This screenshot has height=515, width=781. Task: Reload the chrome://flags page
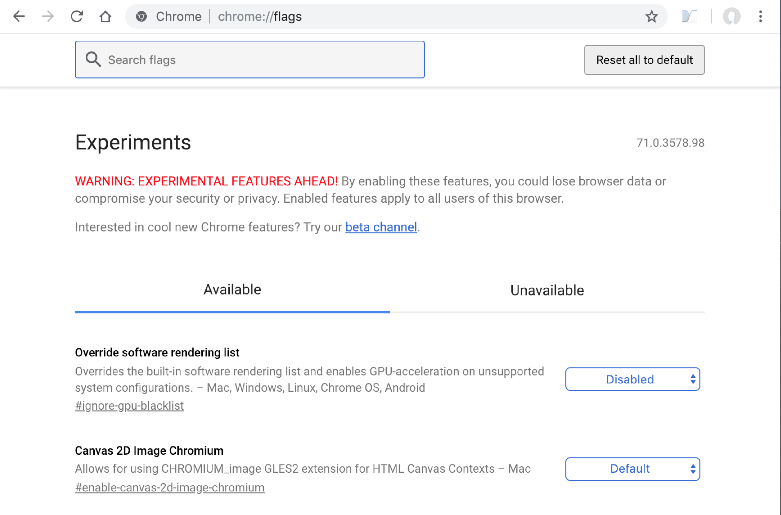click(77, 16)
